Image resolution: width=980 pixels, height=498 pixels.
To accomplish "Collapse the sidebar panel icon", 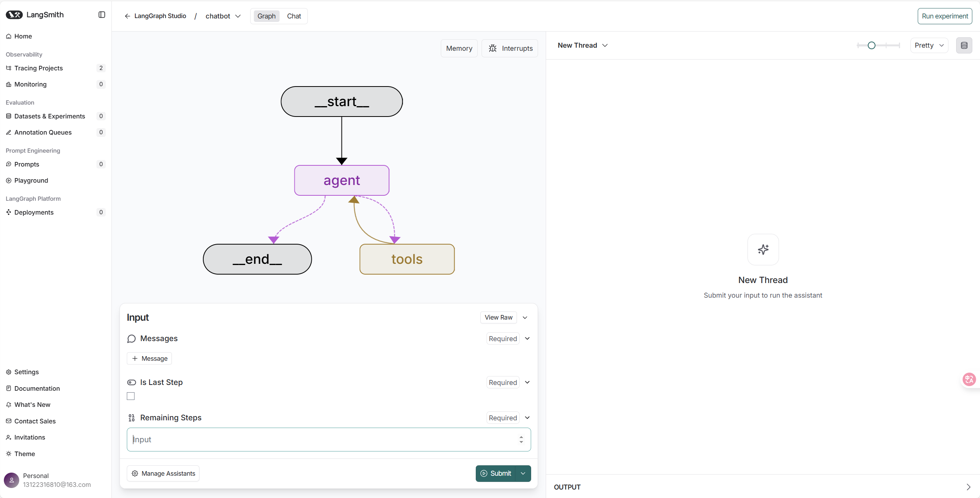I will point(102,15).
